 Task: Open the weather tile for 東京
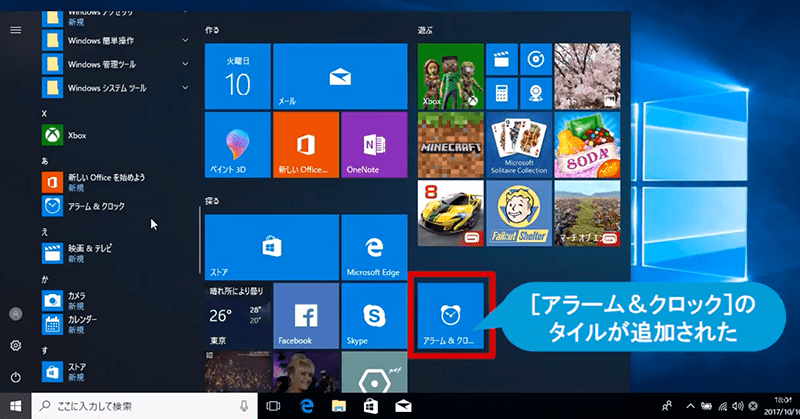238,316
